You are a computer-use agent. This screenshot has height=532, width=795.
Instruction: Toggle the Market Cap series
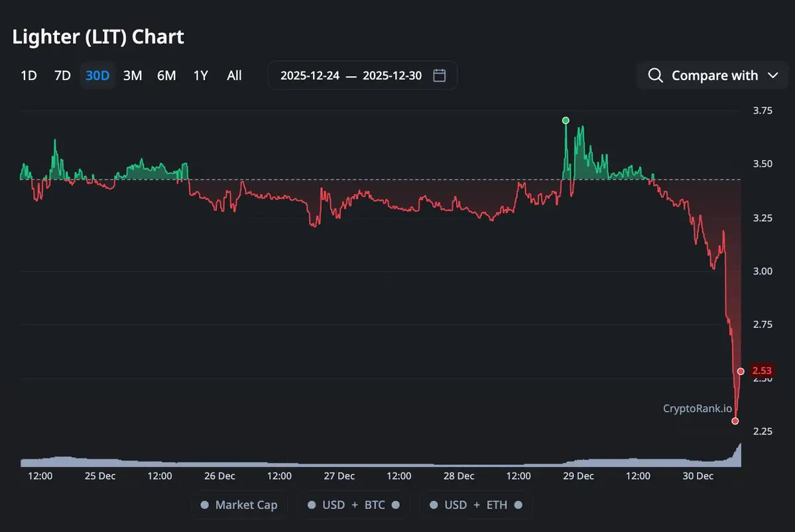point(239,505)
